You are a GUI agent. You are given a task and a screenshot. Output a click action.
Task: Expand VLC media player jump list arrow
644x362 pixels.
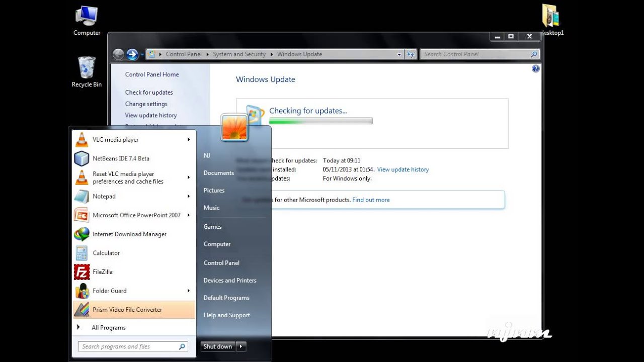[x=189, y=140]
